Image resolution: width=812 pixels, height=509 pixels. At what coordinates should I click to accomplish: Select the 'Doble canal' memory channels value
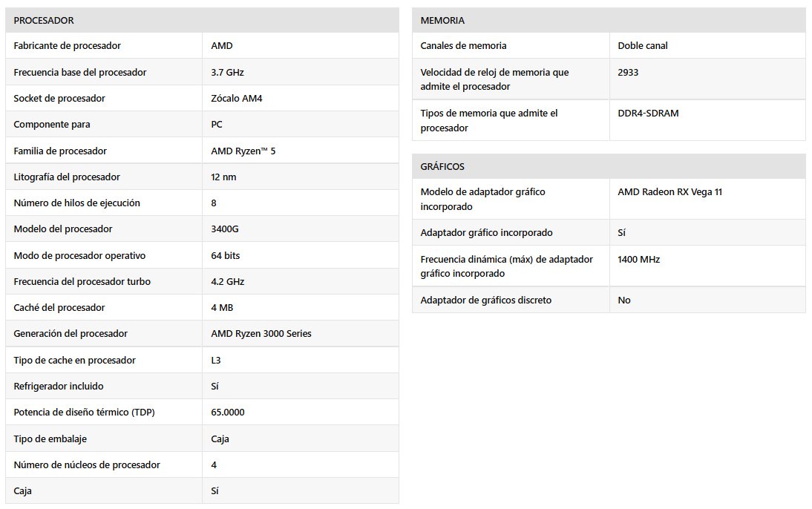point(643,46)
